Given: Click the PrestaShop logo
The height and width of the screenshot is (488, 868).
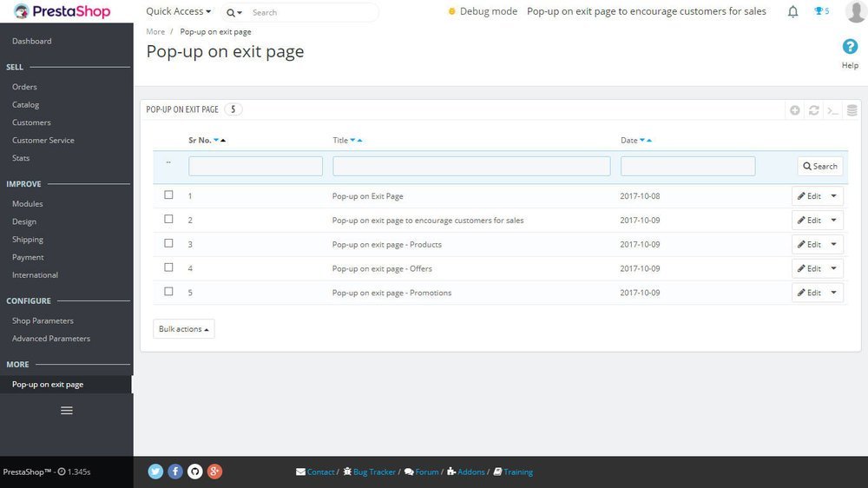Looking at the screenshot, I should tap(62, 11).
